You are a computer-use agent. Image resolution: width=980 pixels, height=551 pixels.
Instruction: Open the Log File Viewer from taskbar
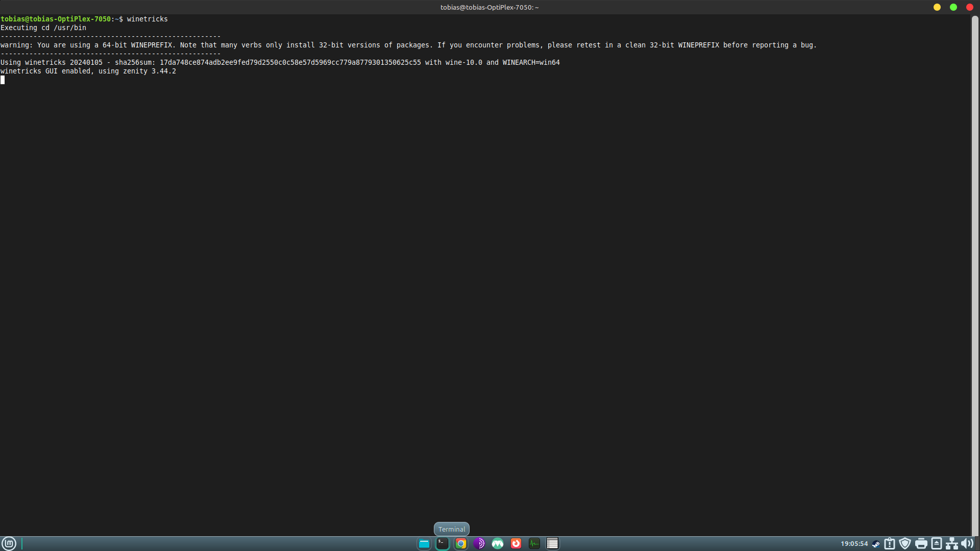[552, 543]
